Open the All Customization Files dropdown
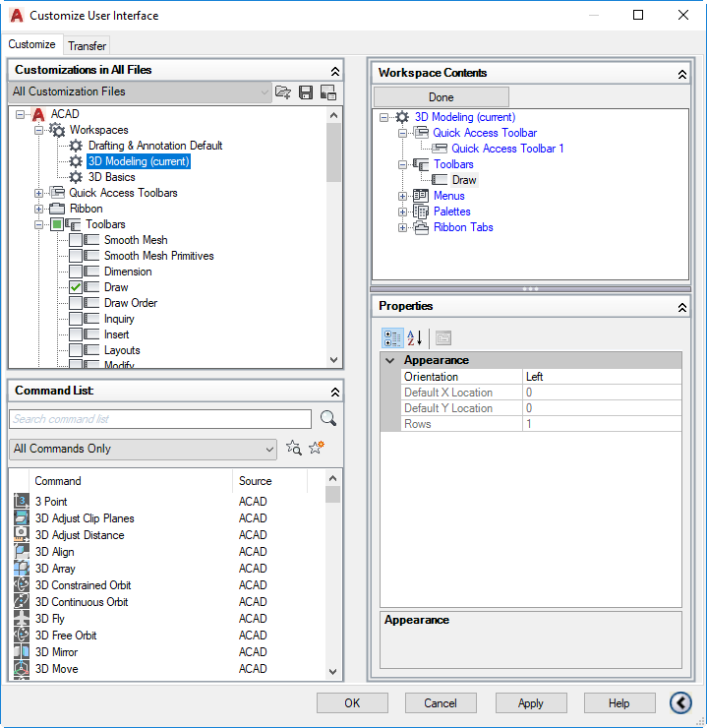 tap(140, 91)
